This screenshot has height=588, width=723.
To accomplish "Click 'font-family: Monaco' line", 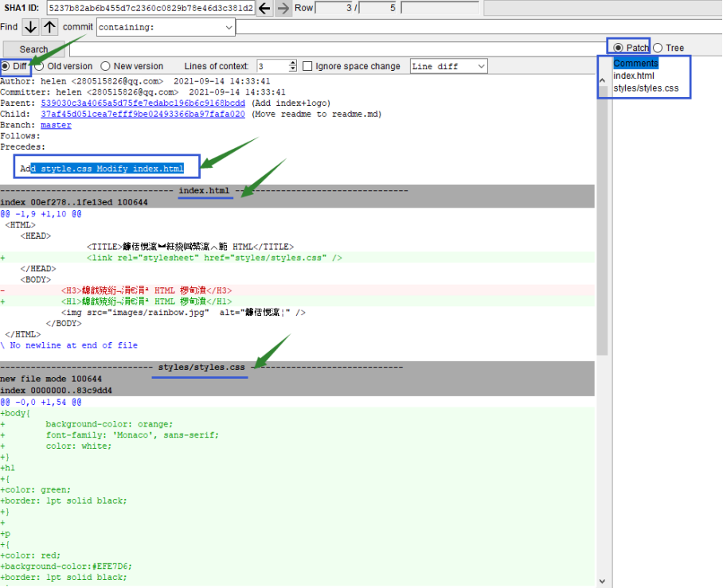I will click(x=132, y=435).
